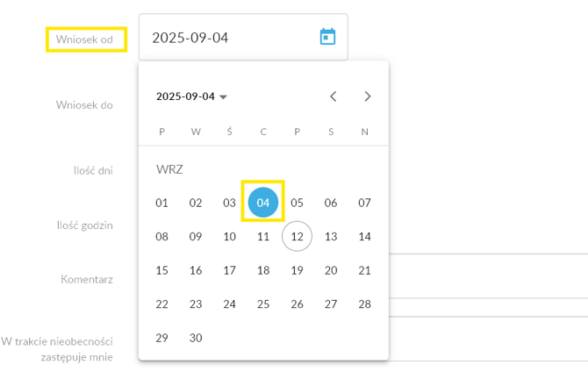Screen dimensions: 588x379
Task: Select day 19 in the calendar
Action: (297, 270)
